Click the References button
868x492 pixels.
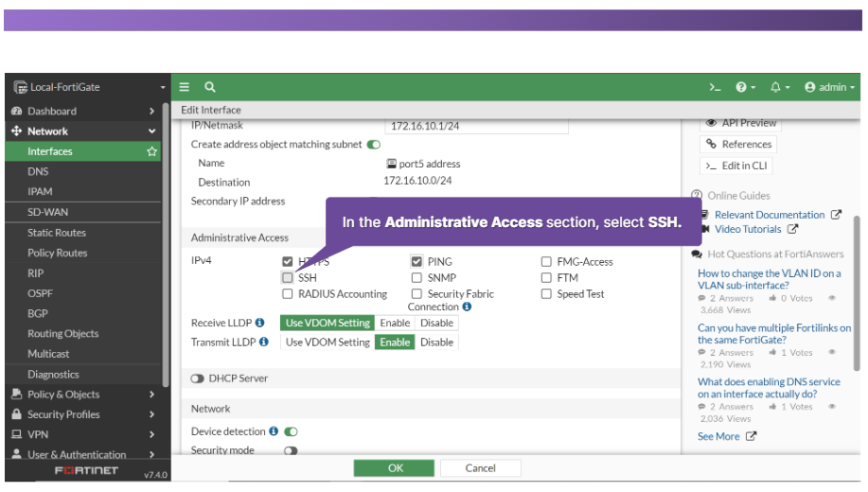738,145
